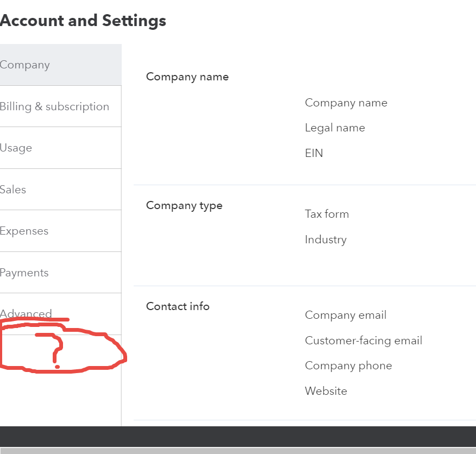476x454 pixels.
Task: Click the Company email field
Action: click(x=346, y=315)
